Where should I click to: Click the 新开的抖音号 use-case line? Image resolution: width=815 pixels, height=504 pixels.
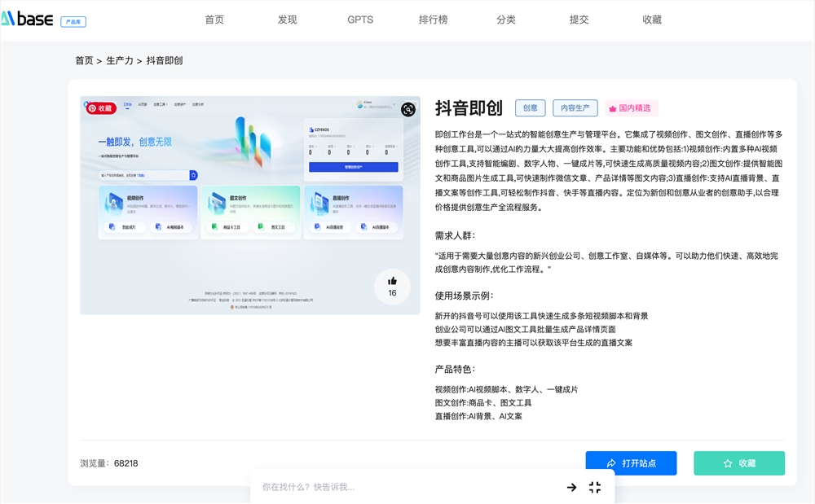(542, 316)
